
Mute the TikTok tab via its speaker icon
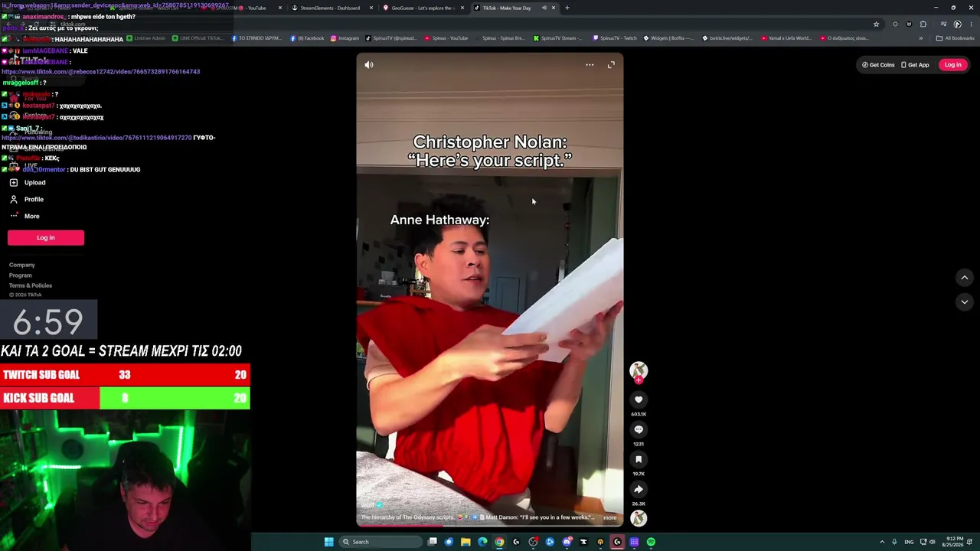544,8
